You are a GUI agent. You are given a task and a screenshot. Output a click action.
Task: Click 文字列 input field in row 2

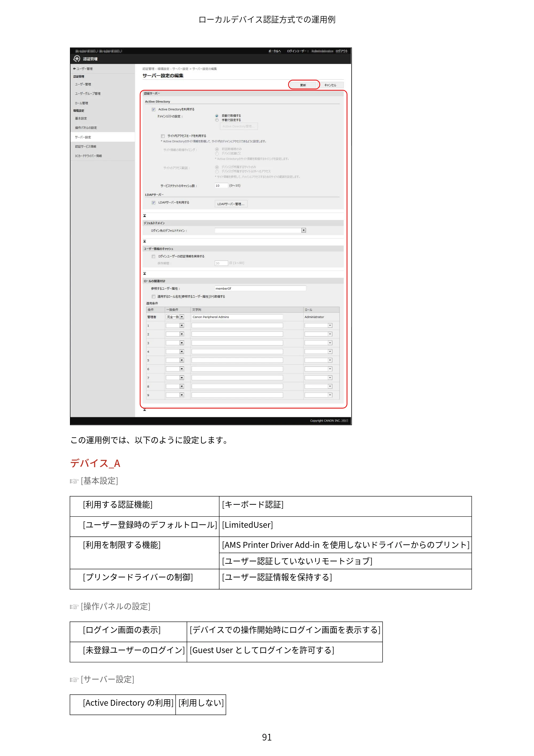(237, 334)
